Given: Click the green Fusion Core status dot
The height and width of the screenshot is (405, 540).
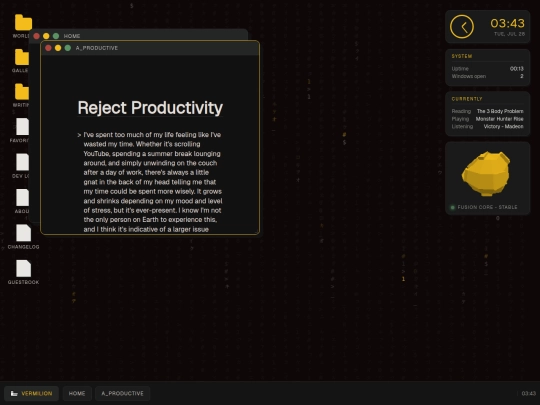Looking at the screenshot, I should click(453, 207).
